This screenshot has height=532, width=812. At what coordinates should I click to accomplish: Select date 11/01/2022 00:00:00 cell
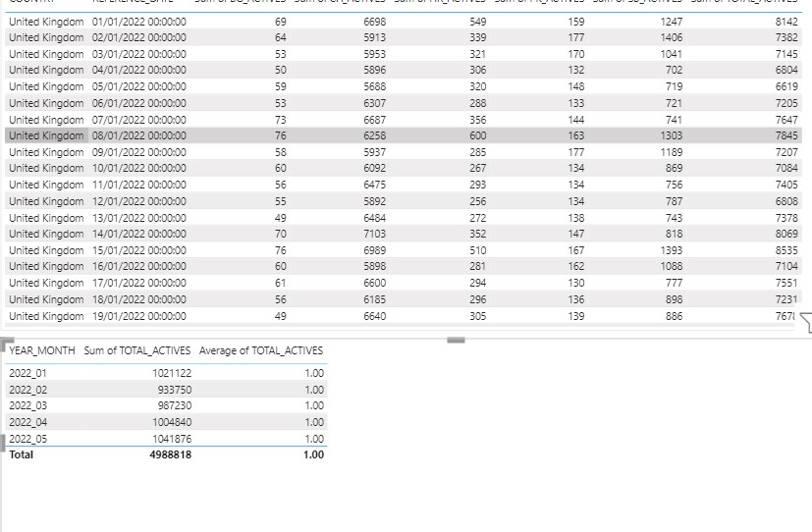(139, 185)
